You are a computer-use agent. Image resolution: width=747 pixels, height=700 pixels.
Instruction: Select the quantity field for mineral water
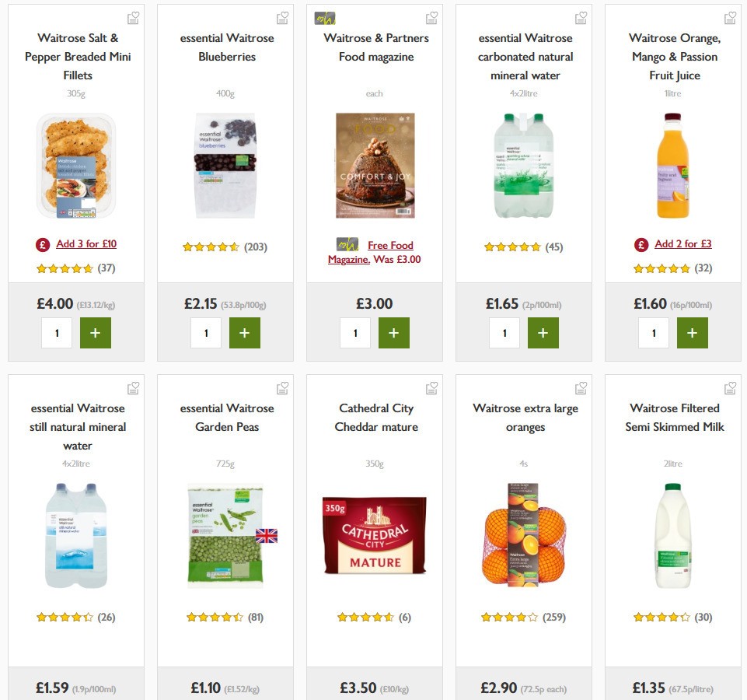(x=504, y=332)
